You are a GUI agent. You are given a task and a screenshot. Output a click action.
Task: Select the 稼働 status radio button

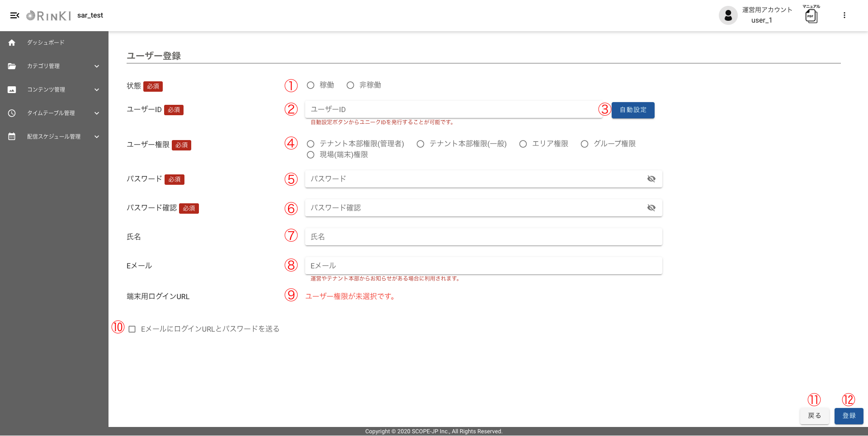click(x=311, y=85)
